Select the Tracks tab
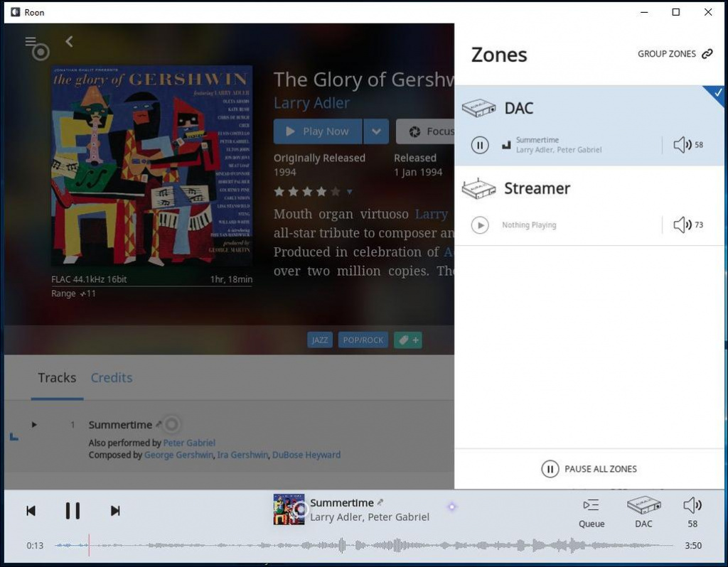The height and width of the screenshot is (567, 728). point(57,378)
